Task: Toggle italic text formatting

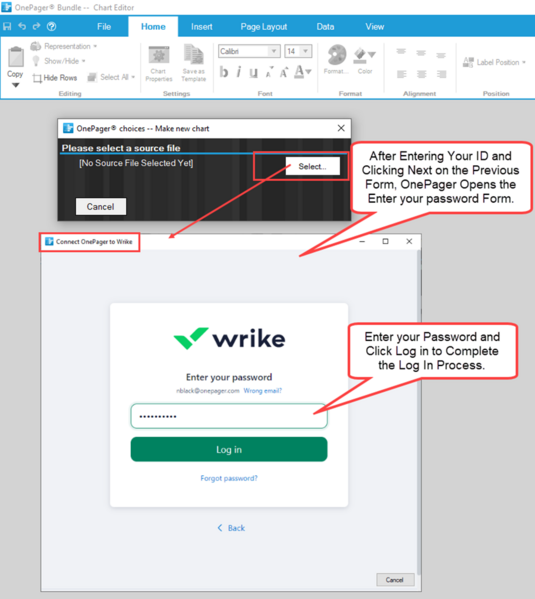Action: [238, 72]
